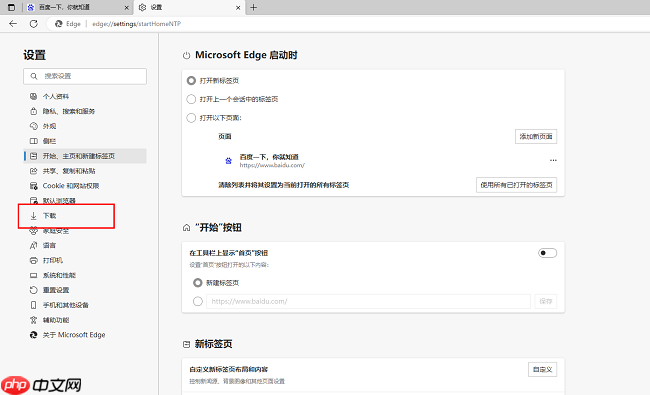The width and height of the screenshot is (650, 395).
Task: Click the Baidu favicon in page list
Action: (228, 161)
